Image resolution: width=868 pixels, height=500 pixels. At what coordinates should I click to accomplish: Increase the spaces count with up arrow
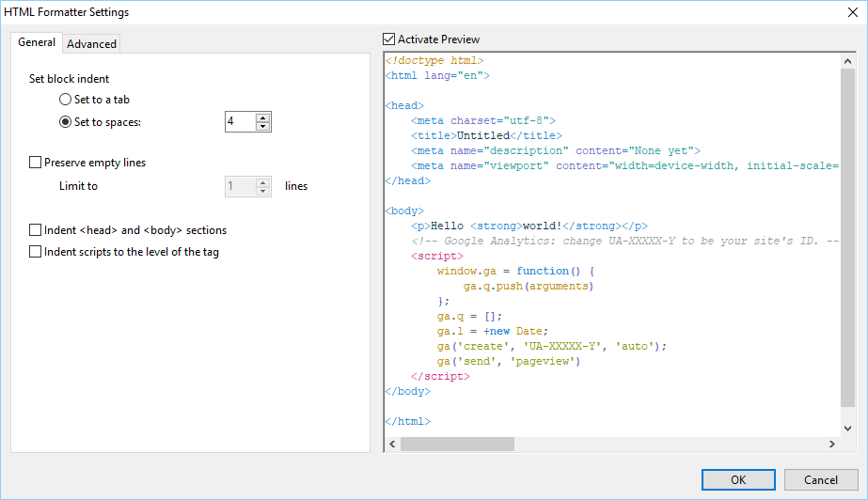coord(263,117)
